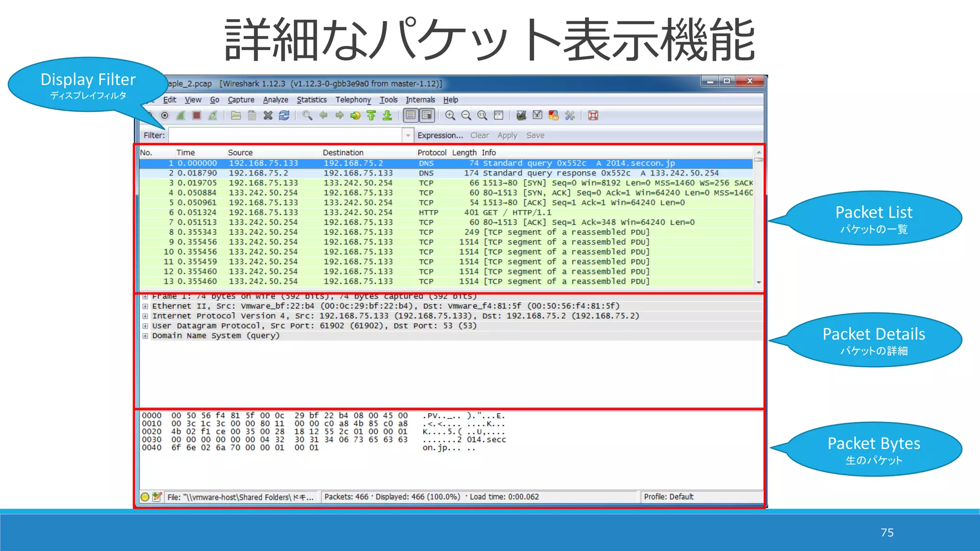Screen dimensions: 980x551
Task: Go to packet number icon
Action: (356, 115)
